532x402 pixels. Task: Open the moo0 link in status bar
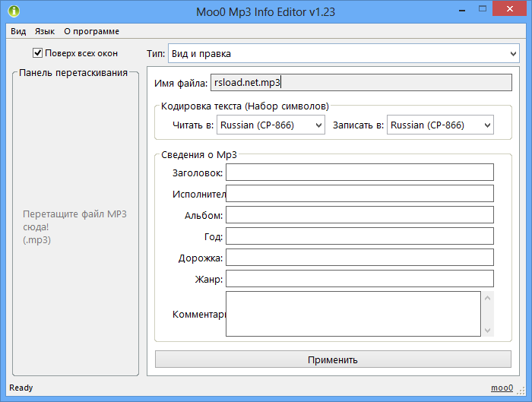pos(502,388)
